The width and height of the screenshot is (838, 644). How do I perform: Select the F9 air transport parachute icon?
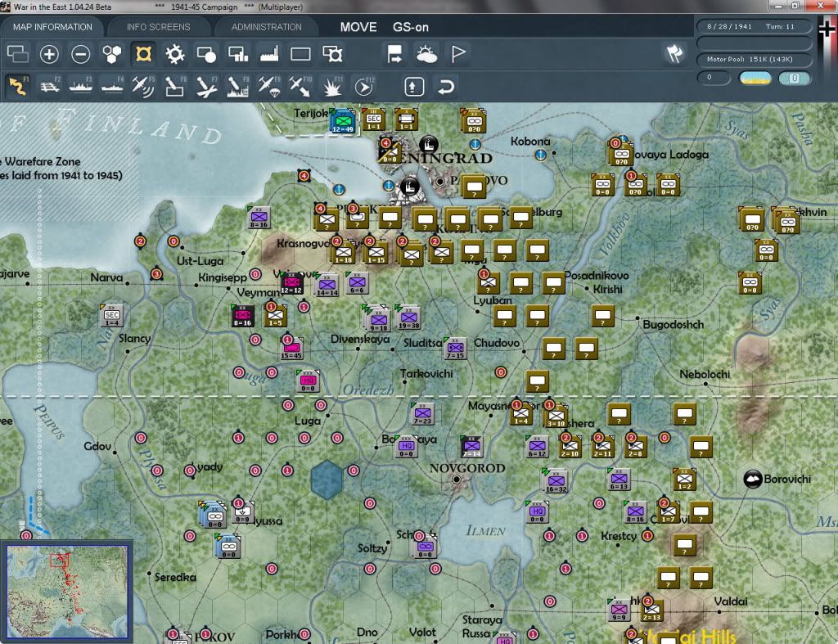(269, 86)
